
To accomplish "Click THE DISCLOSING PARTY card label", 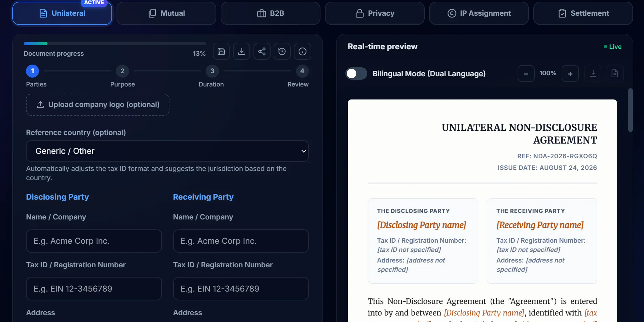I will click(413, 211).
